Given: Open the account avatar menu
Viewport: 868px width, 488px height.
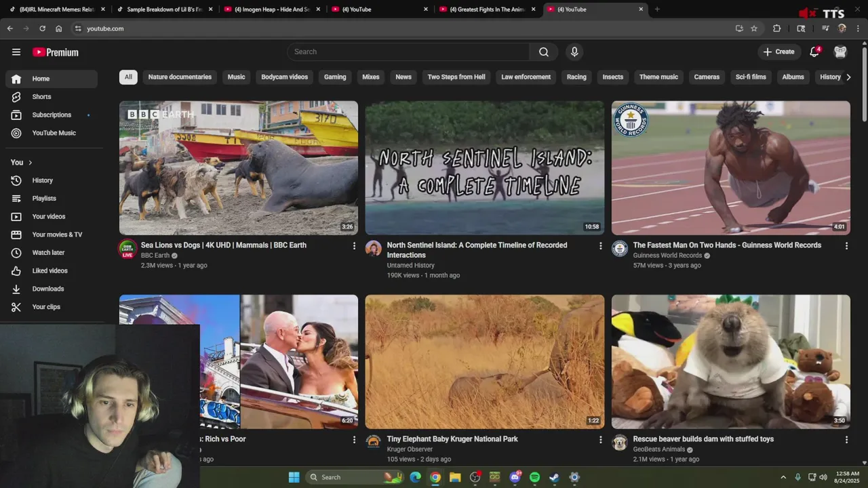Looking at the screenshot, I should (841, 52).
